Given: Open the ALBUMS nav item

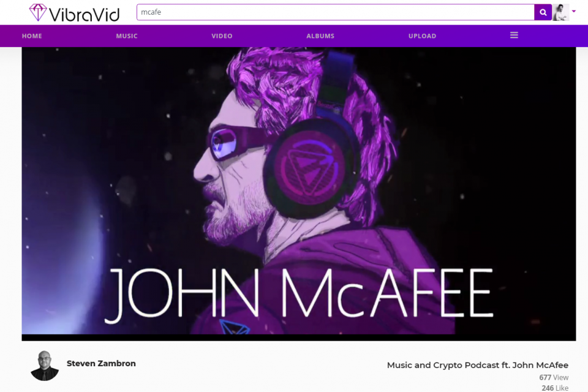Looking at the screenshot, I should [320, 36].
